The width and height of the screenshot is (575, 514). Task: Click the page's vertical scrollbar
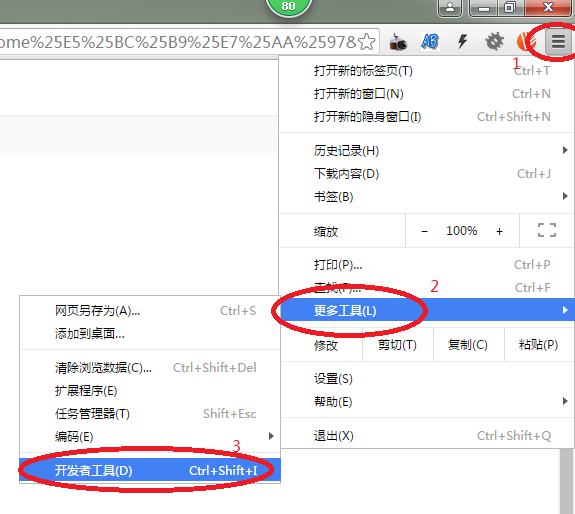(567, 480)
